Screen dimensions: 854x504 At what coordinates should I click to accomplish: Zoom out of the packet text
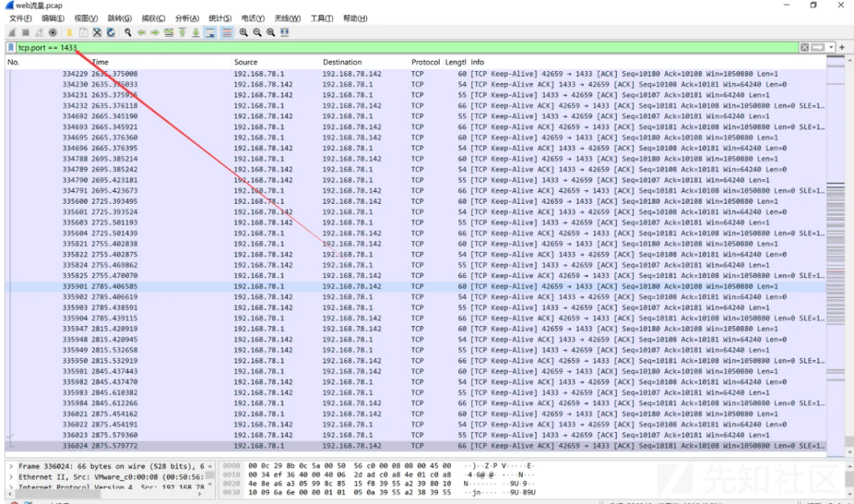coord(257,32)
